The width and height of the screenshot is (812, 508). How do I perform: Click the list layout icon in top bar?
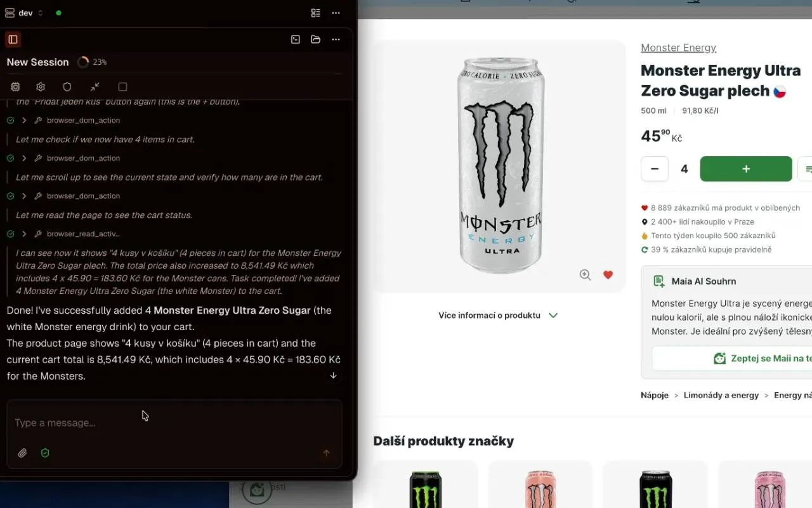(x=315, y=13)
